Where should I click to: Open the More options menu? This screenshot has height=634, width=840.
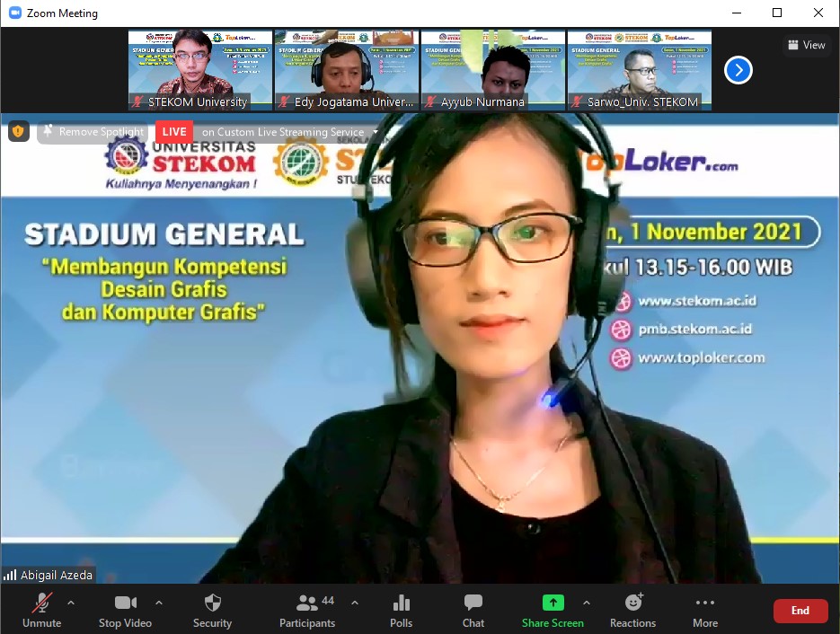point(705,611)
